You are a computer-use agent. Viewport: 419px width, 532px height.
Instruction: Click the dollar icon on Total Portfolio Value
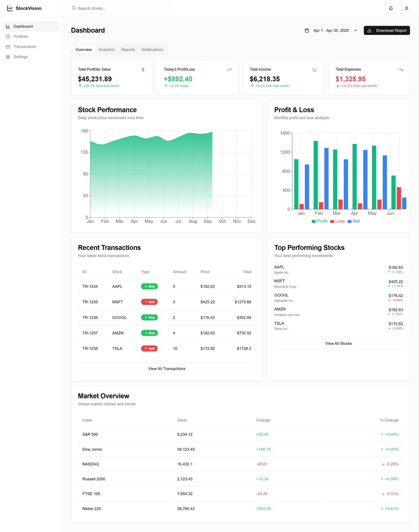(143, 70)
